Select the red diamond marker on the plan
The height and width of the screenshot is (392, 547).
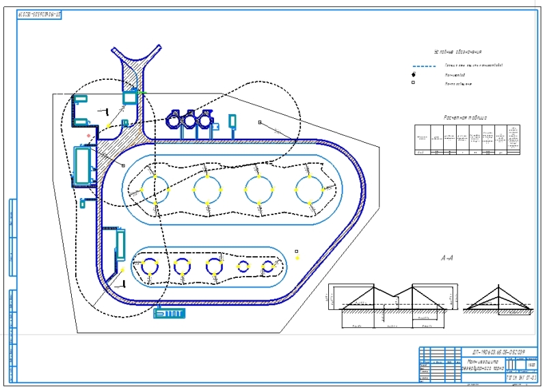[x=89, y=136]
